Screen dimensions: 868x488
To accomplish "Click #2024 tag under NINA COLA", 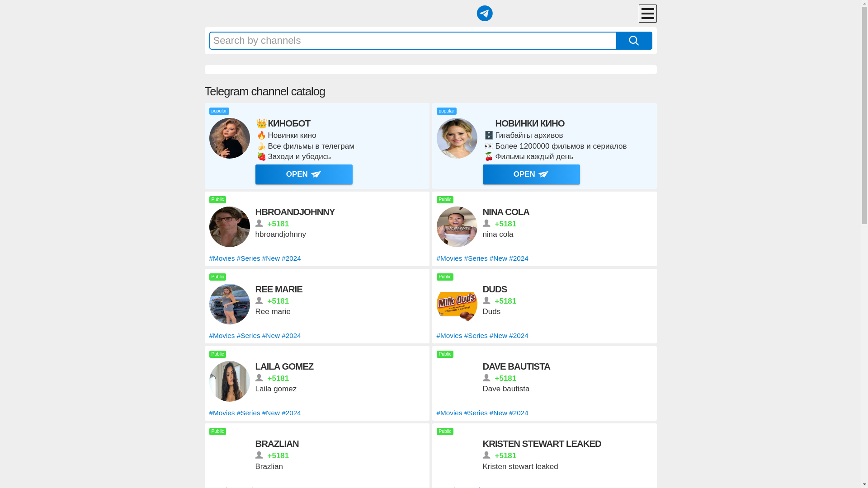I will point(519,258).
